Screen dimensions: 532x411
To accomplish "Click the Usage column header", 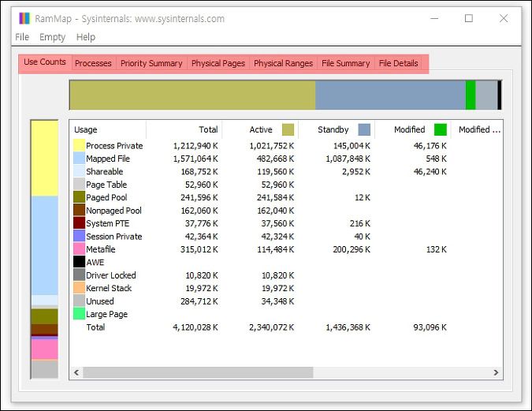I will pyautogui.click(x=108, y=129).
